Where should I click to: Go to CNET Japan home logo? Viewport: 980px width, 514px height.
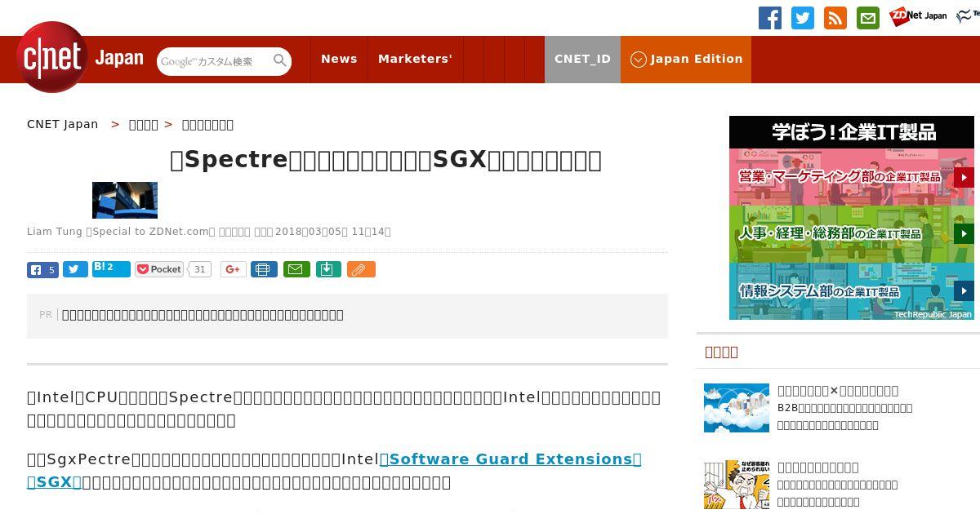79,57
